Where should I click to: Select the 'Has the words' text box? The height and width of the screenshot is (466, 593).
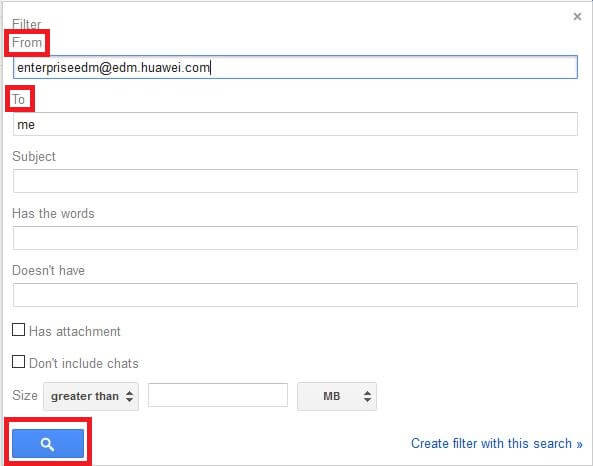click(x=295, y=238)
